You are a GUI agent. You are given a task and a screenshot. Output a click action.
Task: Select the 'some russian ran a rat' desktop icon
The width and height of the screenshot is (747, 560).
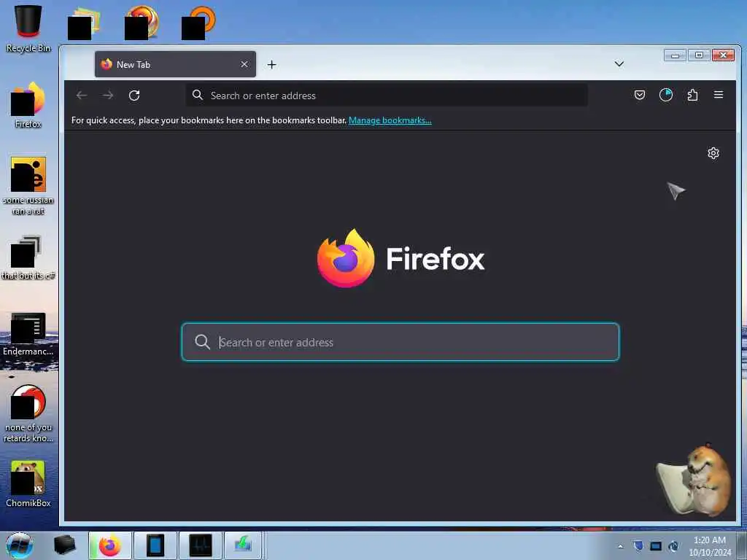point(28,186)
